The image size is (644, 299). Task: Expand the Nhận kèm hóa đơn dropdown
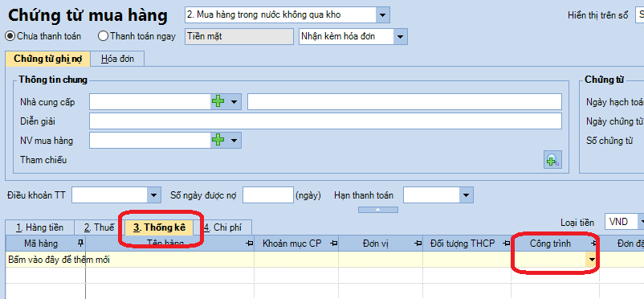(400, 36)
